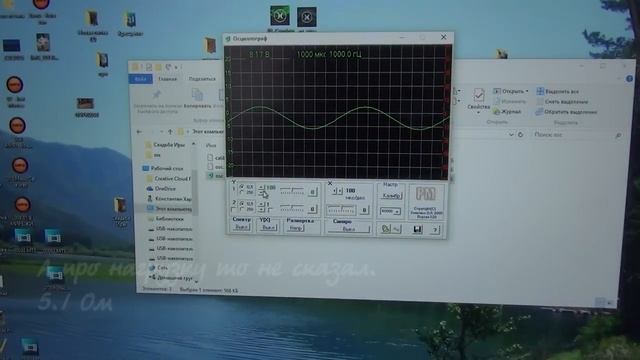The width and height of the screenshot is (640, 360).
Task: Select channel 2 upper range radio button
Action: 242,203
